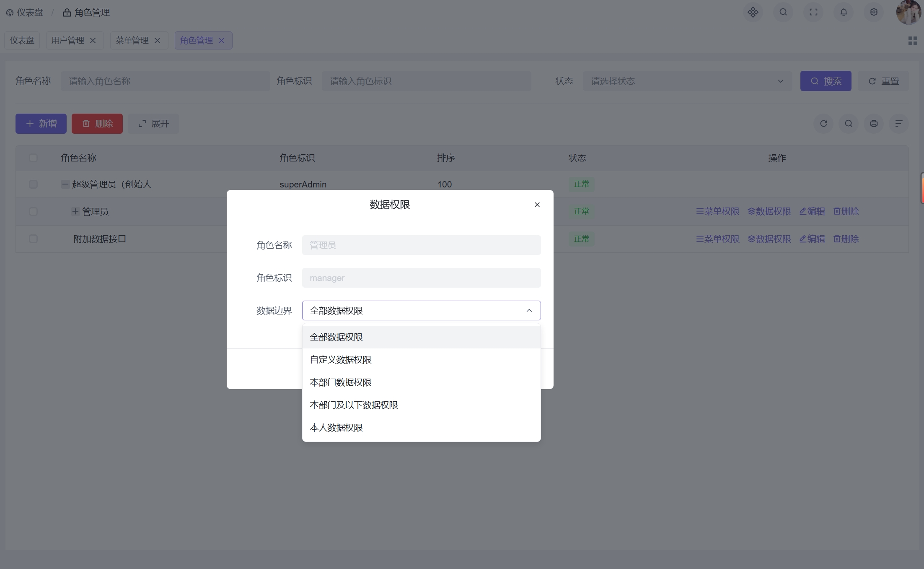Check the select-all checkbox in table header
The height and width of the screenshot is (569, 924).
click(x=33, y=158)
